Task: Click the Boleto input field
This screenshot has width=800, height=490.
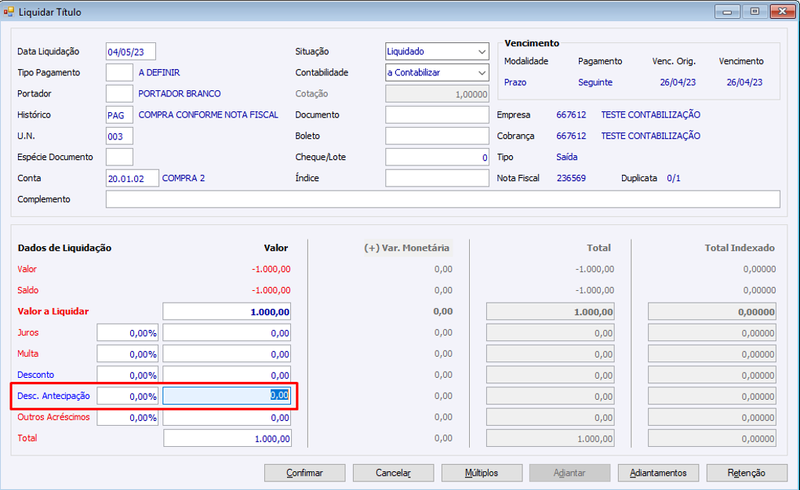Action: [x=437, y=136]
